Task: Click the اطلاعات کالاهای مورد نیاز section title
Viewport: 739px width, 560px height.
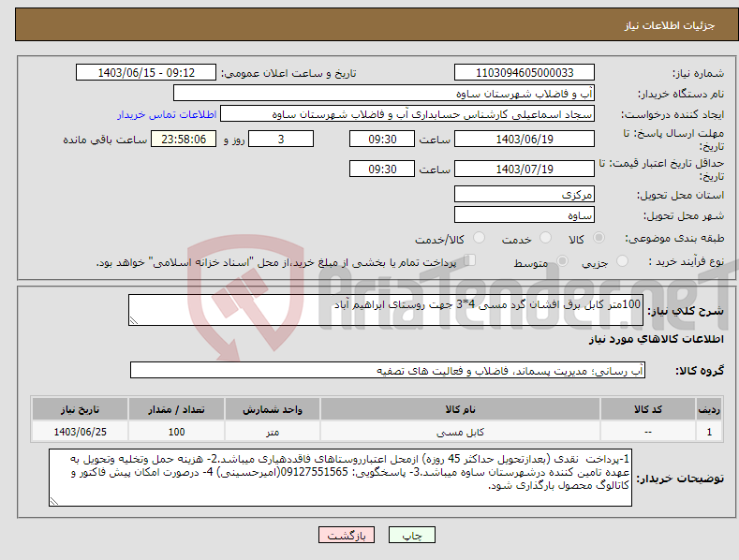Action: (656, 339)
